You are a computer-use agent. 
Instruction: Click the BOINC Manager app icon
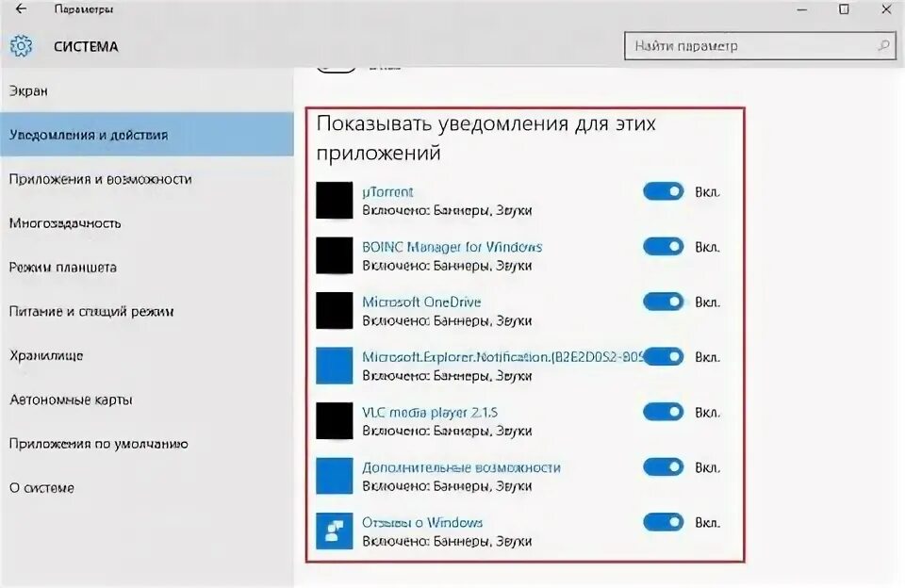coord(334,255)
